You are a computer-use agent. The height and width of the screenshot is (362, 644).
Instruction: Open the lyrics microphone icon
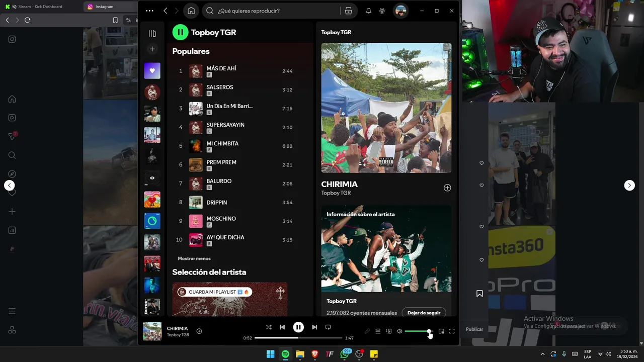367,331
